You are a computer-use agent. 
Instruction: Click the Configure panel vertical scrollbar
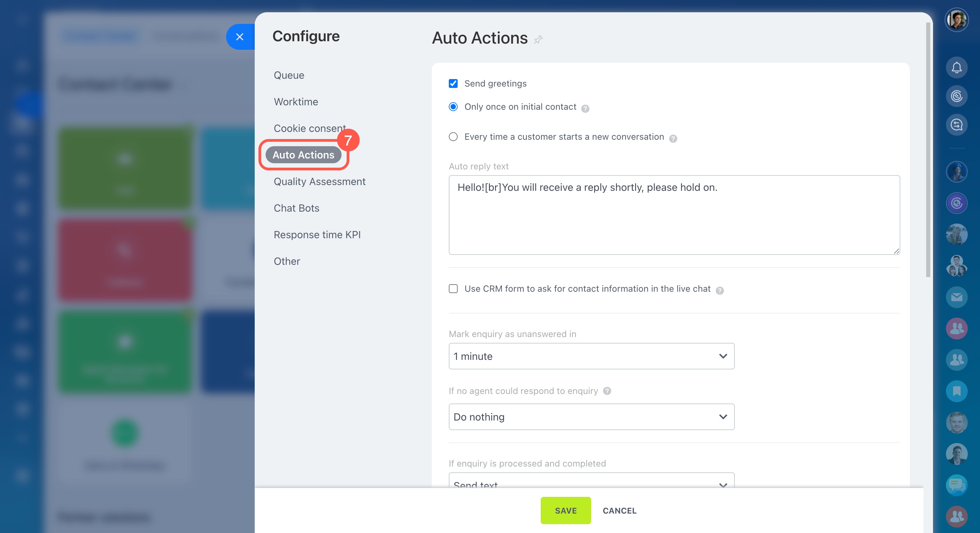coord(928,150)
